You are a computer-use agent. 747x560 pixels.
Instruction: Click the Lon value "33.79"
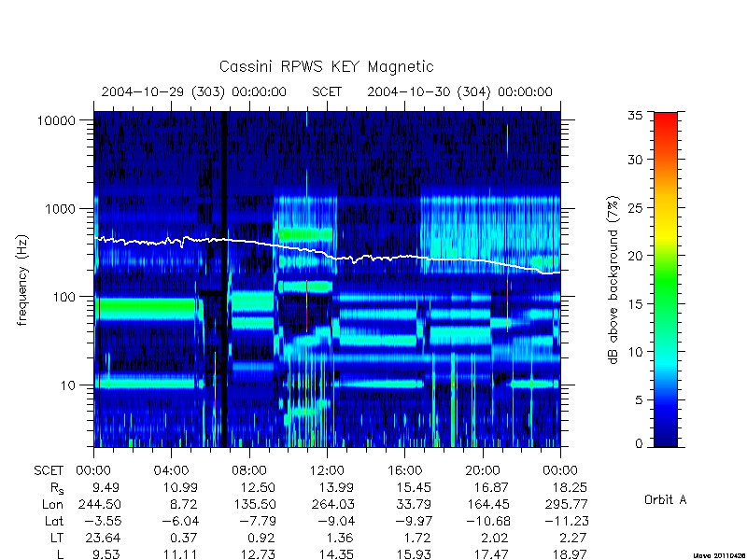point(412,504)
